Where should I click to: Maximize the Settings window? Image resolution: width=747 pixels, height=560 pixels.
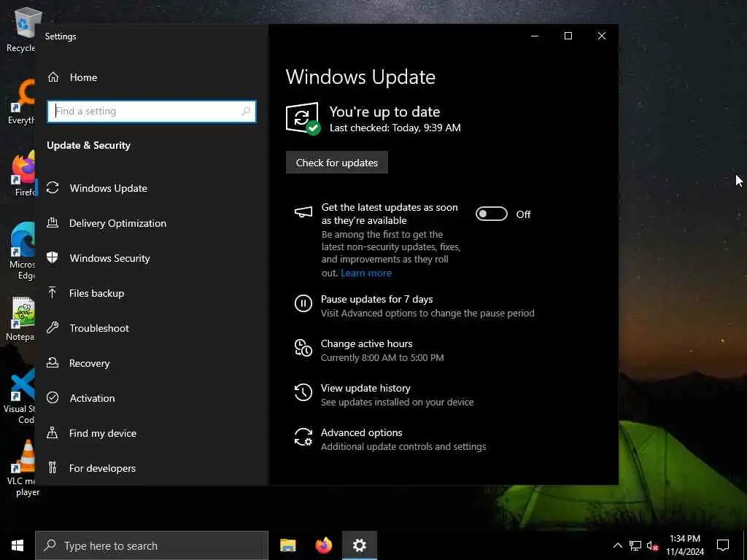point(568,36)
